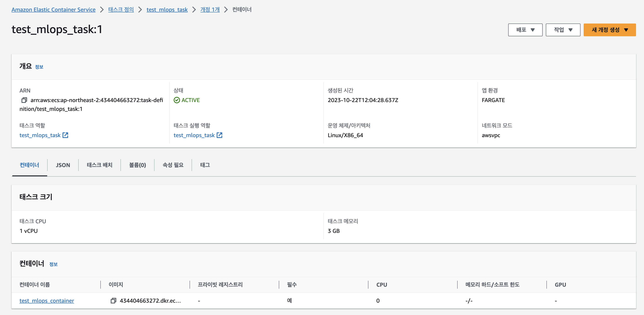Screen dimensions: 644x315
Task: Open the 태그 tab
Action: point(205,165)
